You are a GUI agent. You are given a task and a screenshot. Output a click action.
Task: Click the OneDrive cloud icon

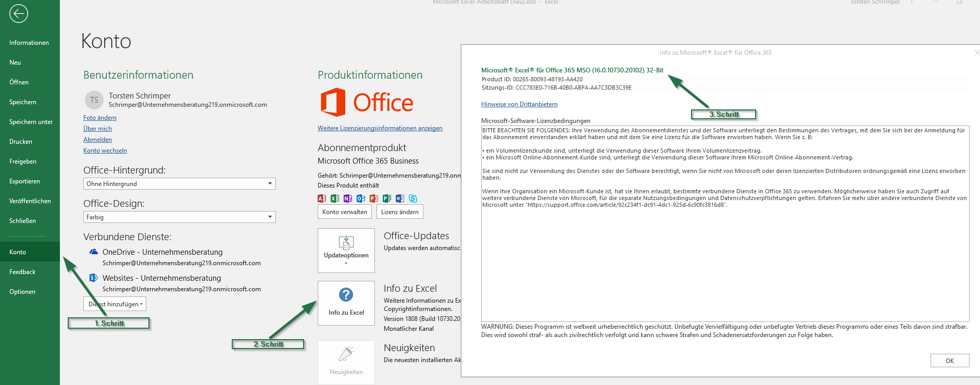[x=94, y=252]
